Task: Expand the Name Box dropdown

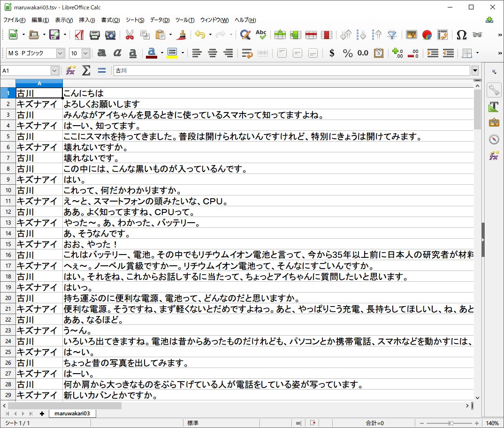Action: (54, 71)
